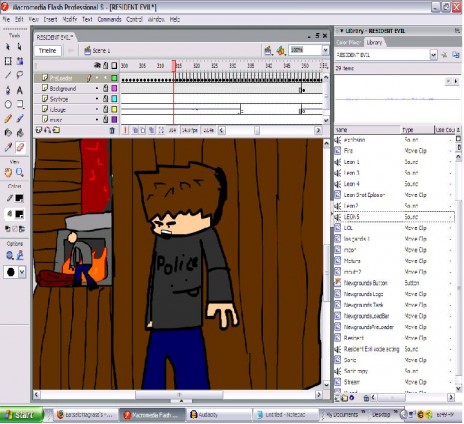Open the library document dropdown
Image resolution: width=464 pixels, height=424 pixels.
(433, 55)
